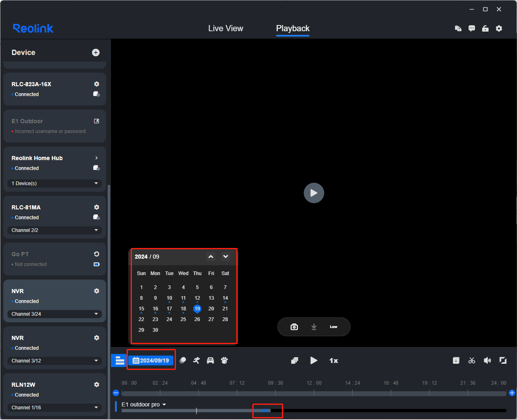Select September 17 in the calendar
Image resolution: width=517 pixels, height=420 pixels.
[x=169, y=309]
